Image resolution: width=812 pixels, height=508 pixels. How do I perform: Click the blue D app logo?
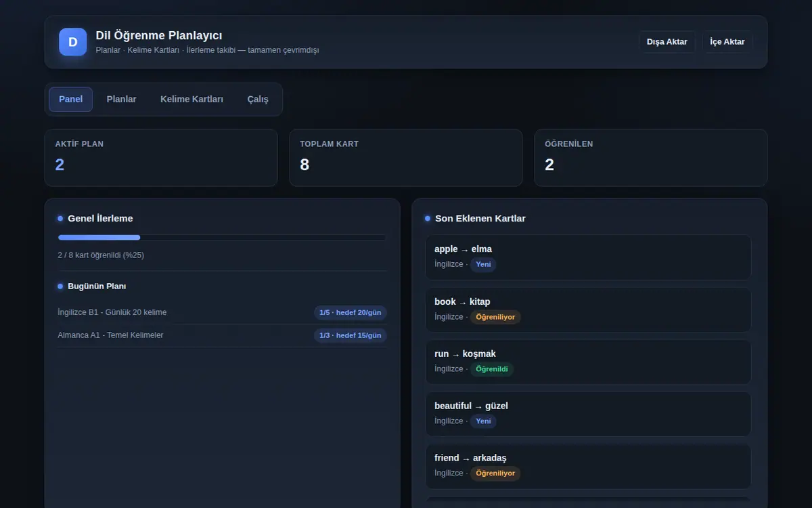tap(73, 42)
